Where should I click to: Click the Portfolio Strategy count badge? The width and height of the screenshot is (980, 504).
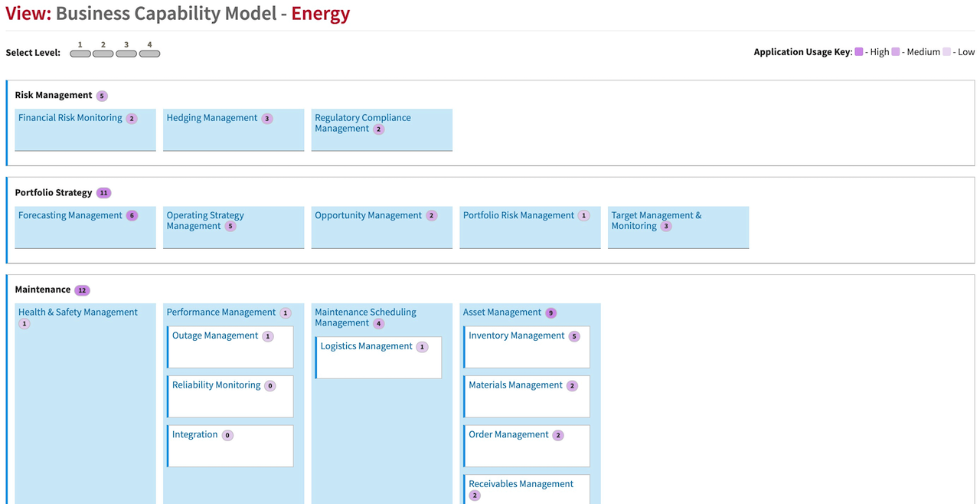(104, 193)
